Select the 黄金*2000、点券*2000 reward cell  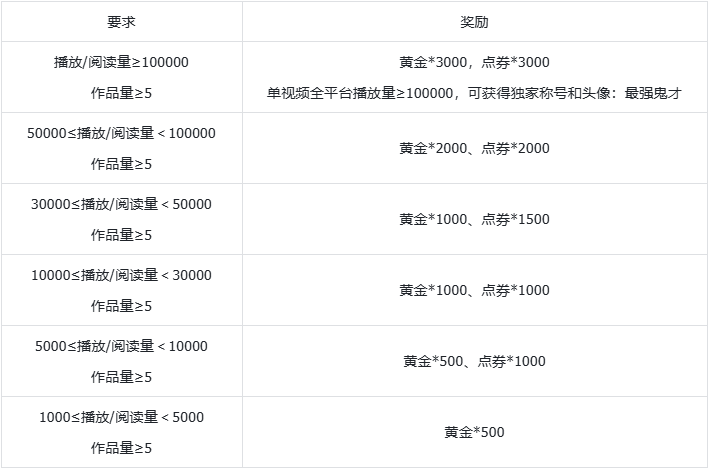click(x=474, y=148)
